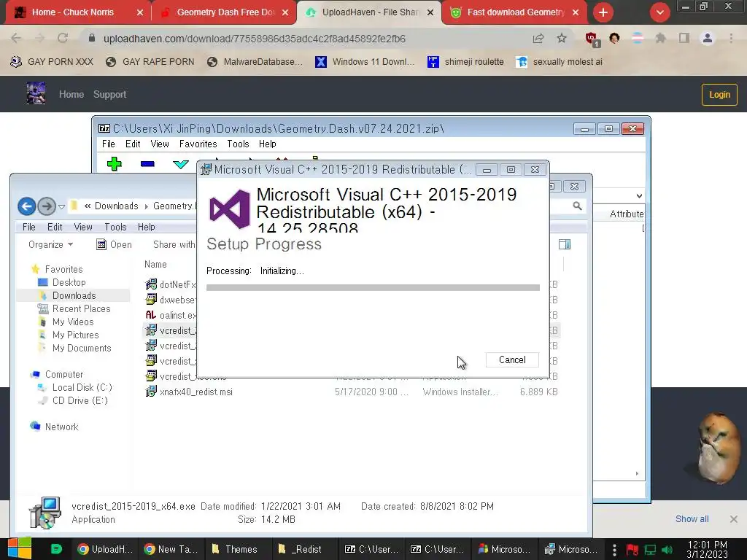Select xnafx40_redist.msi file

(196, 392)
